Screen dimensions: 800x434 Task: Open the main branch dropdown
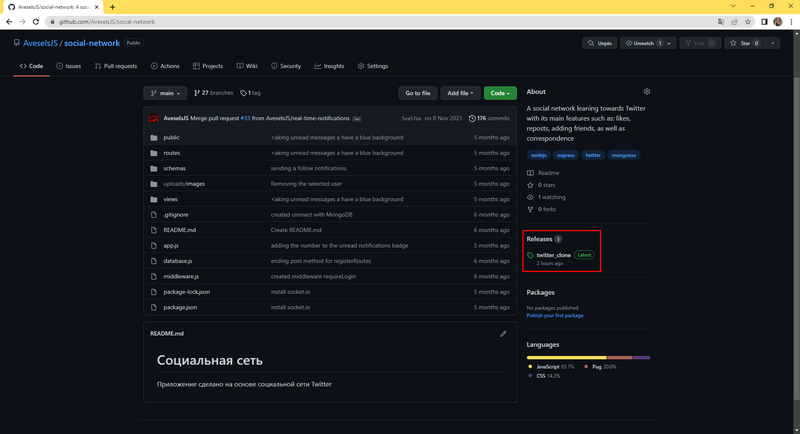(x=165, y=93)
